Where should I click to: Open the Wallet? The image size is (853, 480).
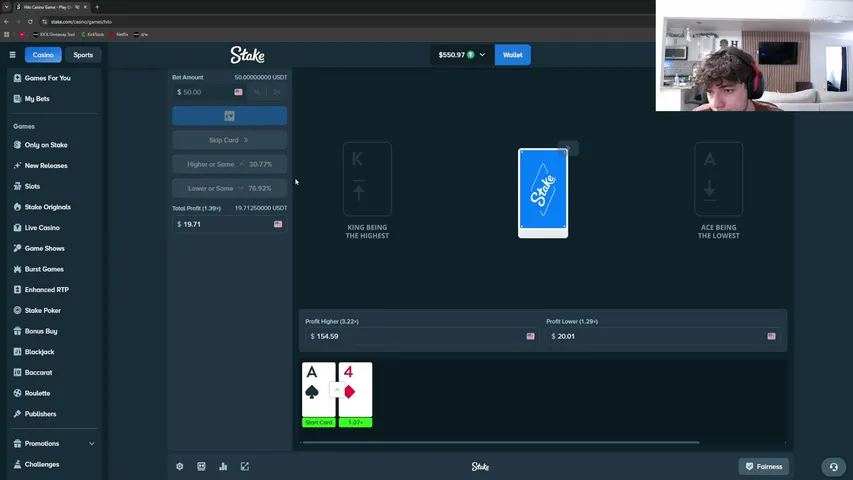pos(512,55)
